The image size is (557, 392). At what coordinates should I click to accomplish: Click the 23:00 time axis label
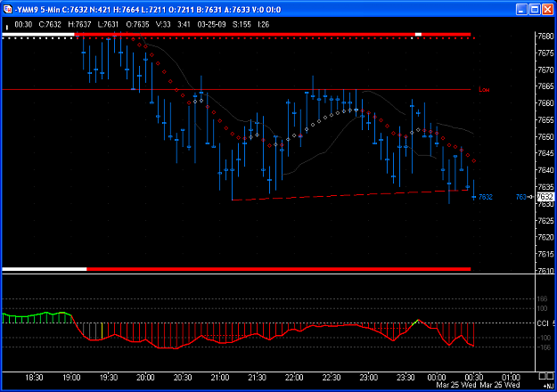click(368, 378)
